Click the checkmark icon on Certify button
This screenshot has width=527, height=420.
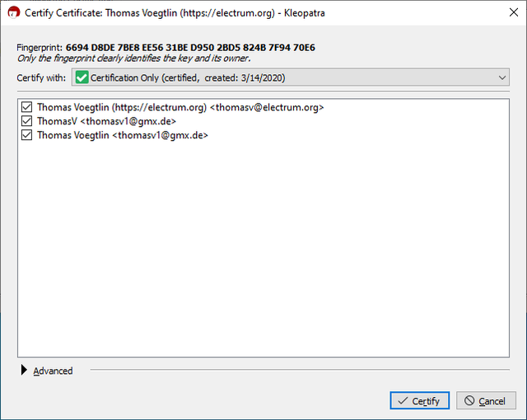[x=403, y=400]
